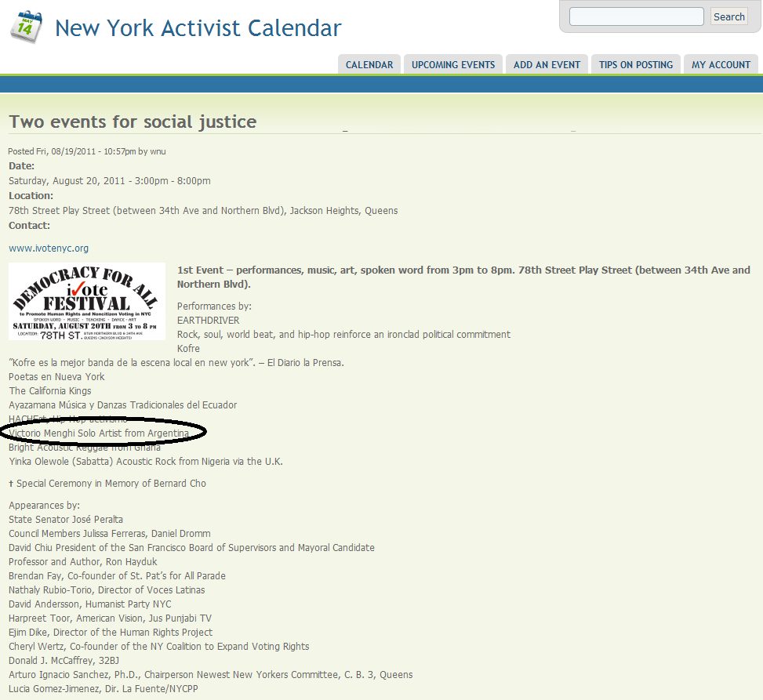Open the Upcoming Events tab
This screenshot has width=763, height=700.
[x=453, y=65]
